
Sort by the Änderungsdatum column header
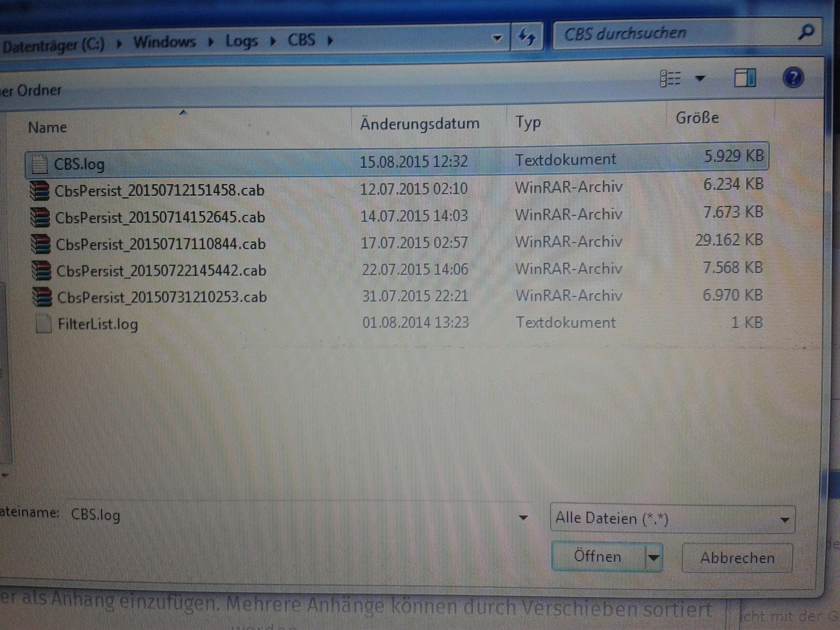coord(419,124)
